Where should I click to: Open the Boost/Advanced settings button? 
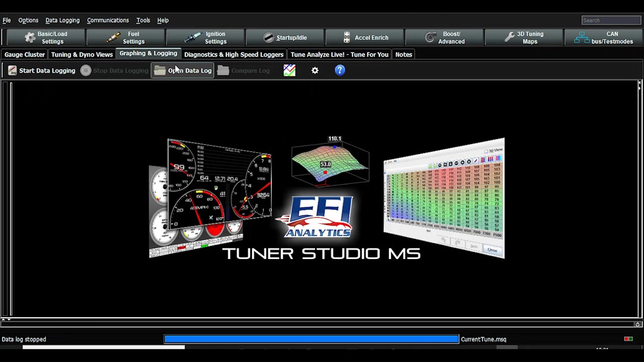[444, 38]
